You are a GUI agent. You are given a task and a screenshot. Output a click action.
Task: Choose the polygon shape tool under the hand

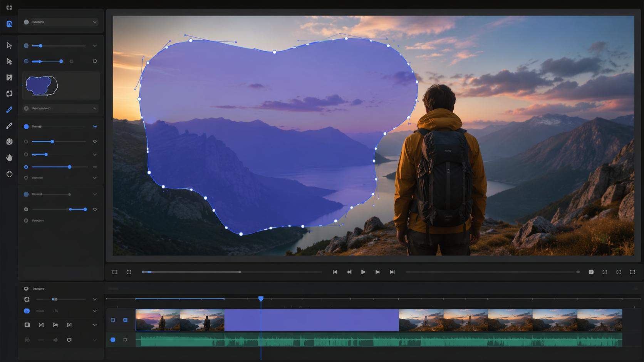9,174
